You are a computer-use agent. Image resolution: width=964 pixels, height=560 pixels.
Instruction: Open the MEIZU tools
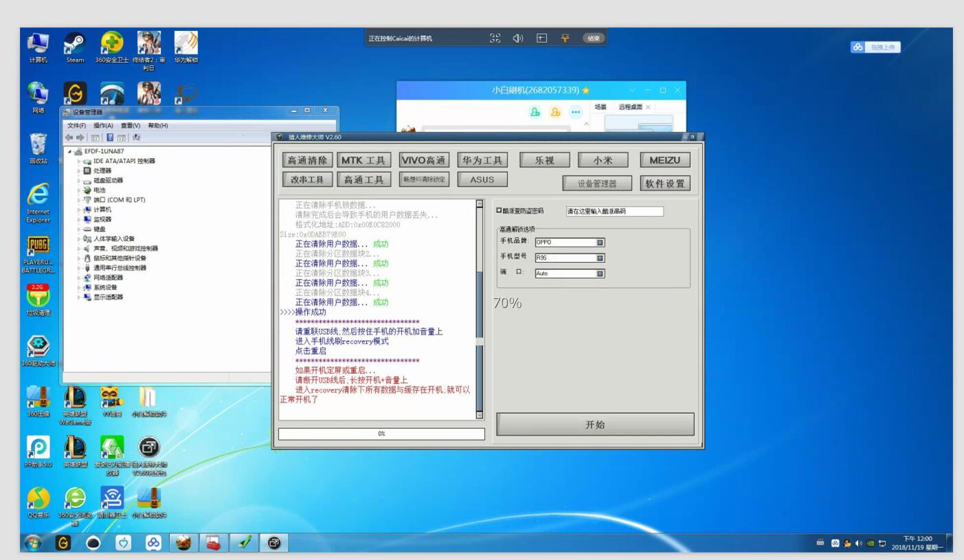pyautogui.click(x=664, y=160)
